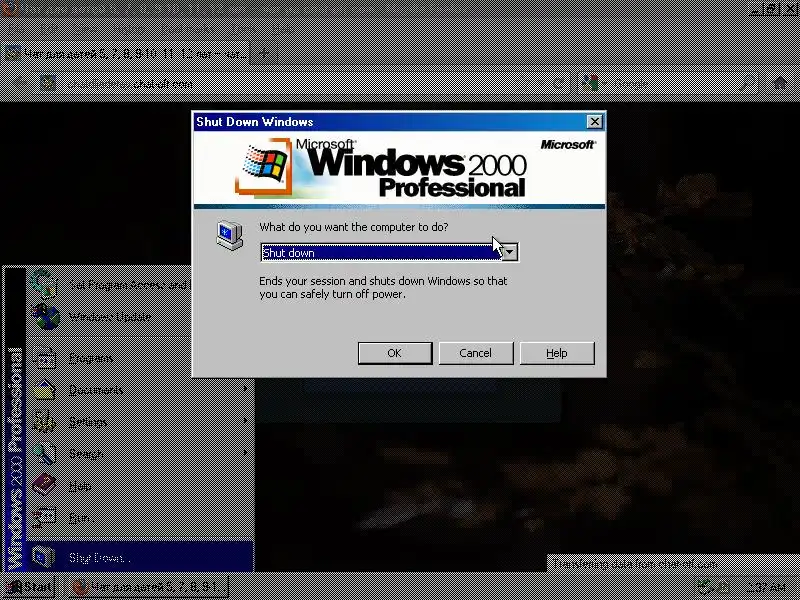The height and width of the screenshot is (600, 800).
Task: Click the Search magnifier icon in Start menu
Action: point(44,454)
